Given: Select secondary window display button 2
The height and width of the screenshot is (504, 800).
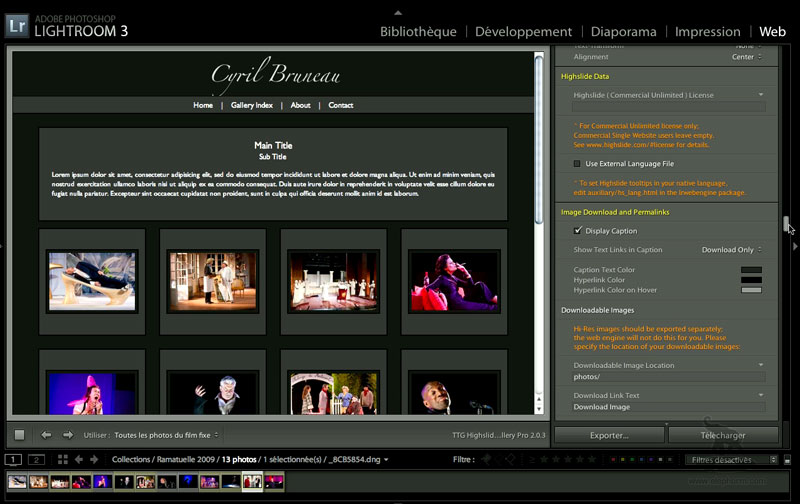Looking at the screenshot, I should pos(36,460).
